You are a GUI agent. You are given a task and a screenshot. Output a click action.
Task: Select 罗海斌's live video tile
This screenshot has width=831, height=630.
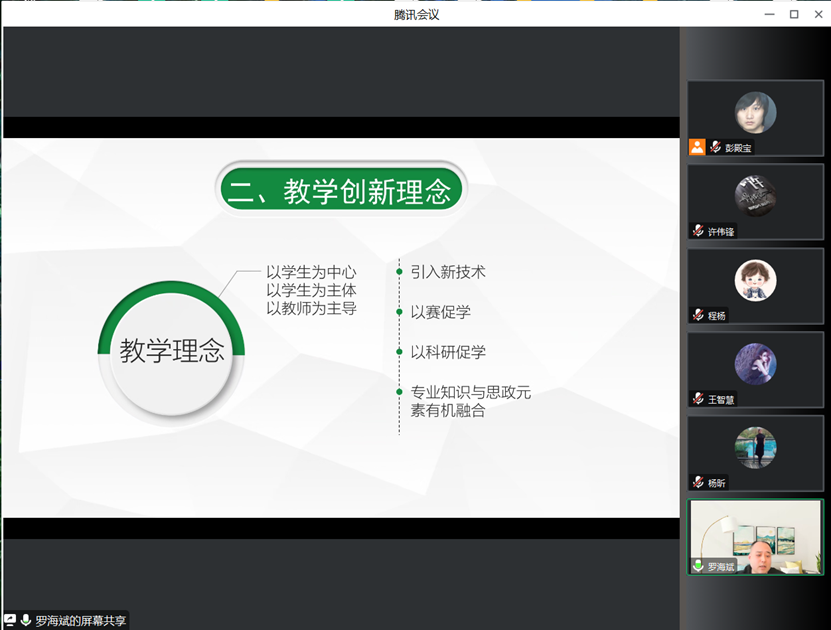coord(755,537)
